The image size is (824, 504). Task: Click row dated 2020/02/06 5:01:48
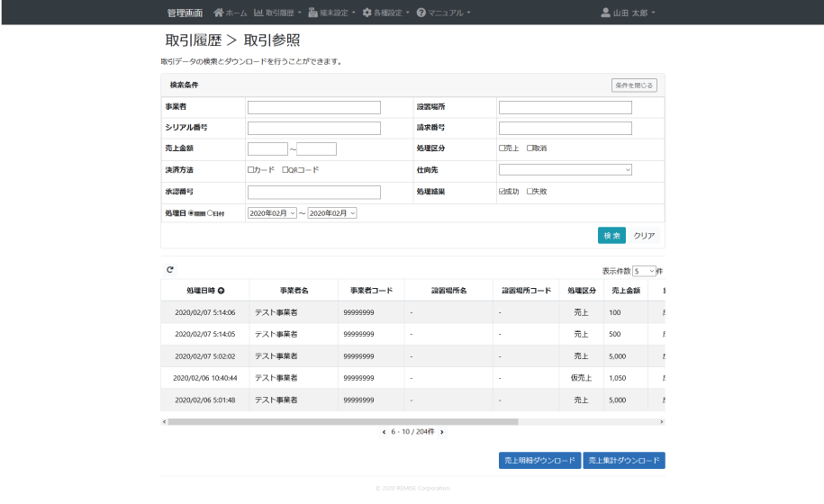tap(412, 400)
